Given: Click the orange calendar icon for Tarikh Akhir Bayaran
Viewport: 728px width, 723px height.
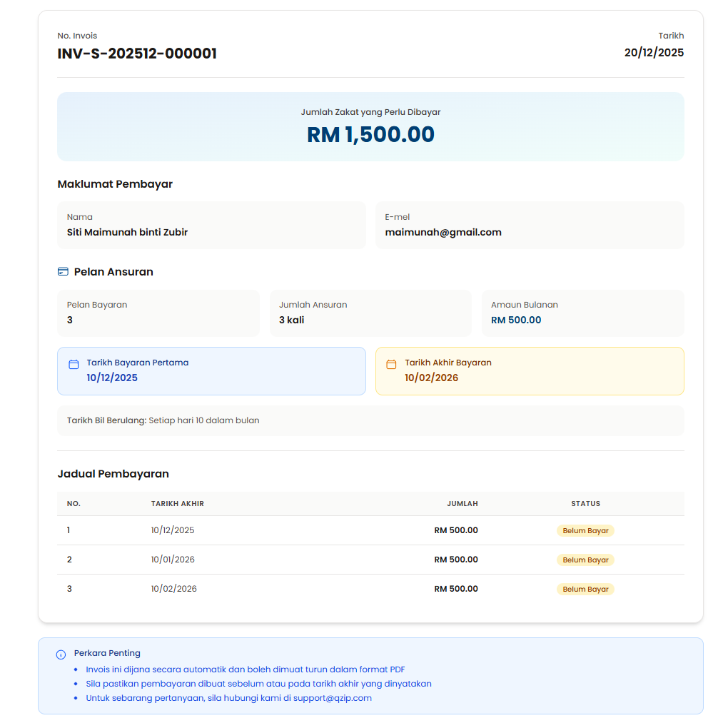Looking at the screenshot, I should tap(391, 365).
